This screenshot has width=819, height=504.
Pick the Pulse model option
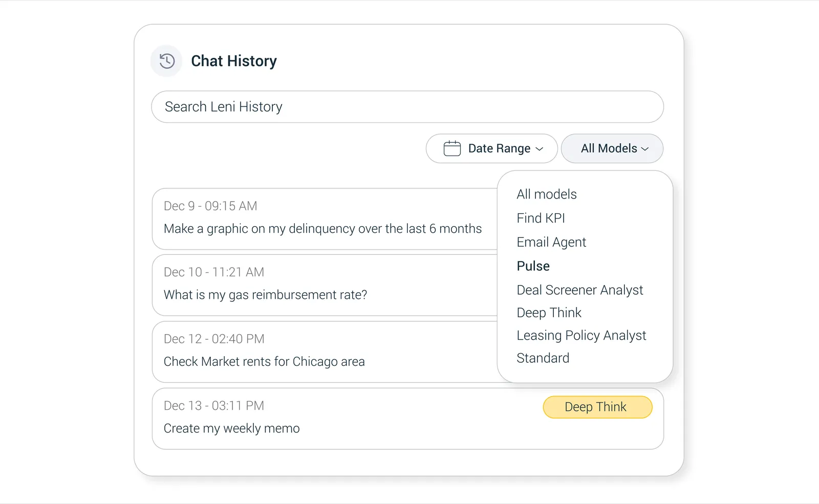pos(533,266)
